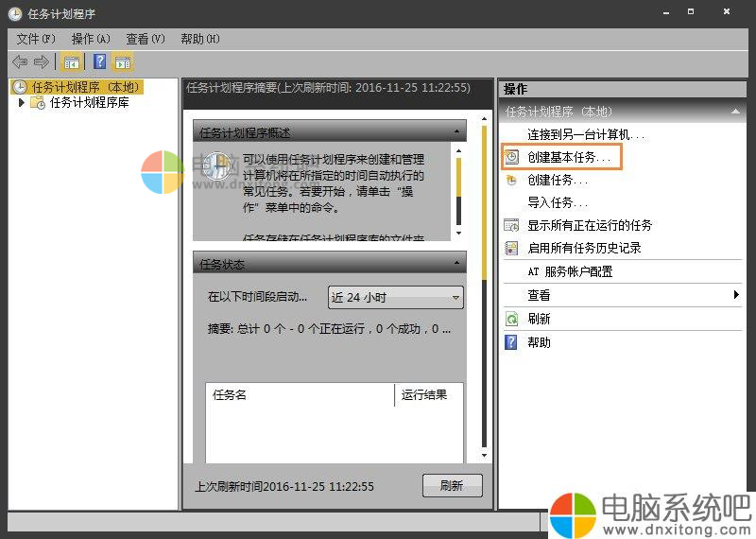Open the 操作(A) menu
The height and width of the screenshot is (539, 756).
coord(91,39)
